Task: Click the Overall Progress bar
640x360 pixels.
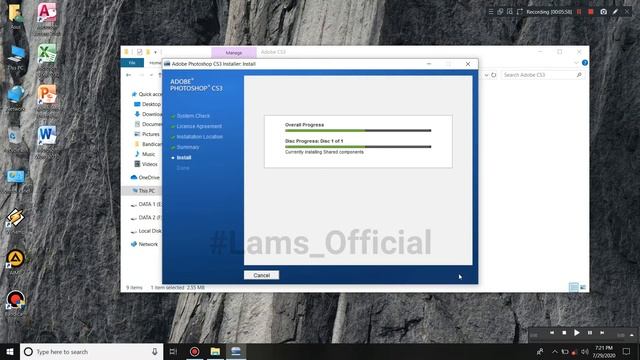Action: [x=358, y=131]
